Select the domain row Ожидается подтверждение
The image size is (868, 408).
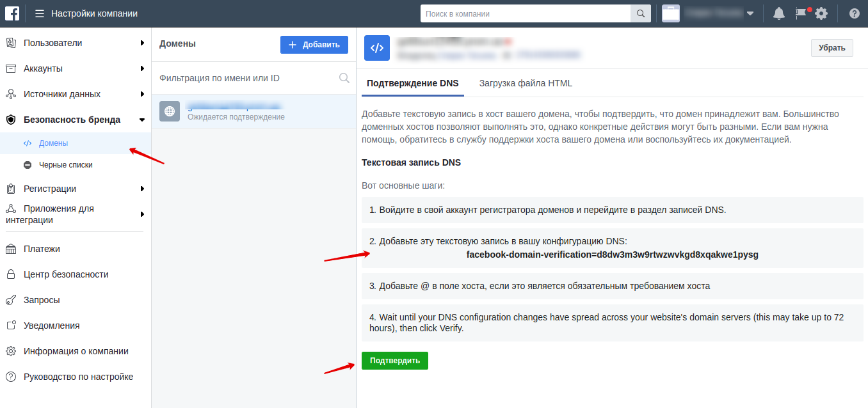(x=253, y=111)
